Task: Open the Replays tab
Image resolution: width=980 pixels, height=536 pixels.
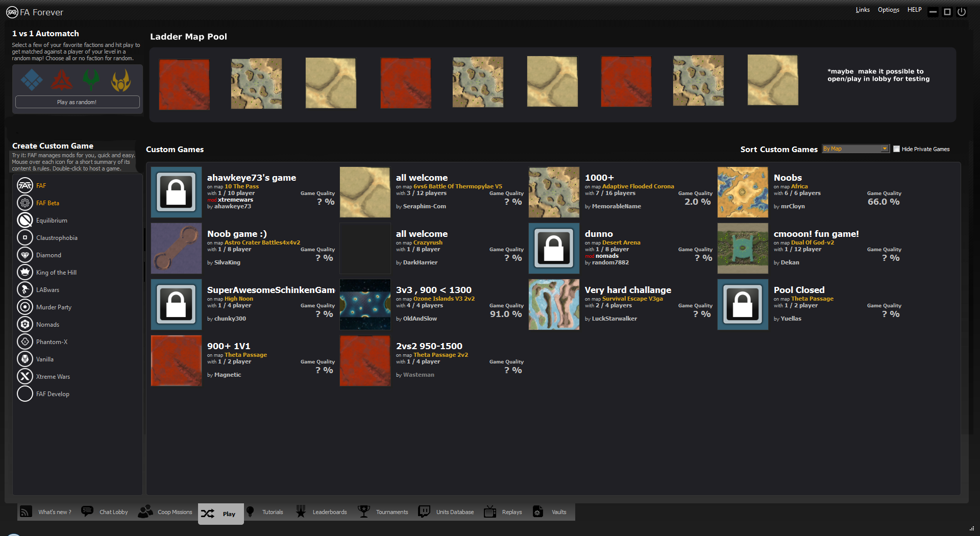Action: (x=503, y=512)
